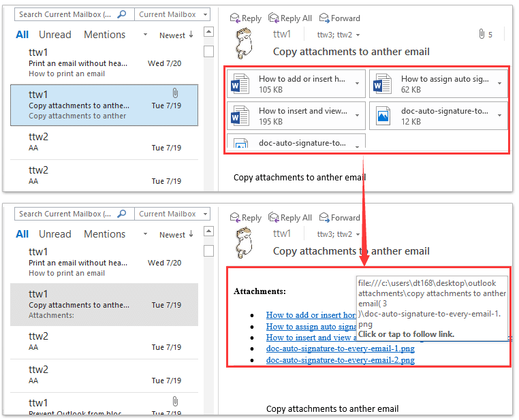Select 'Print an email without hea...' message, bottom list
Screen dimensions: 519x420
104,262
